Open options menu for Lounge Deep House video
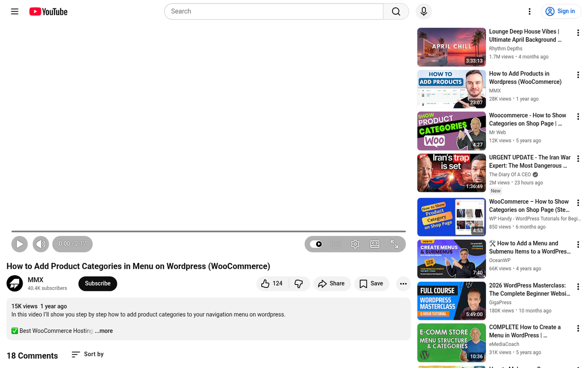 coord(578,33)
